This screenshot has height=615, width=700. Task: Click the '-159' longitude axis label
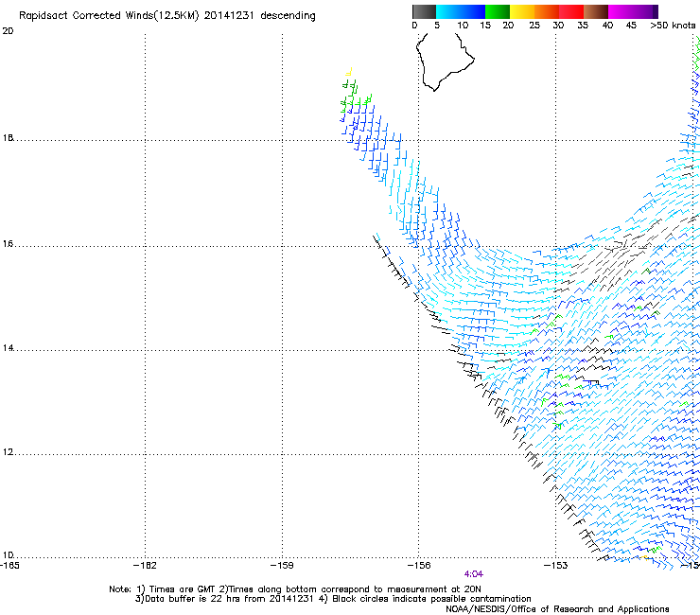282,566
